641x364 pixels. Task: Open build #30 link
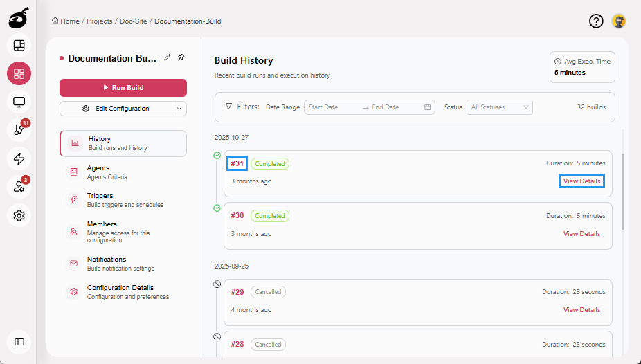[237, 215]
